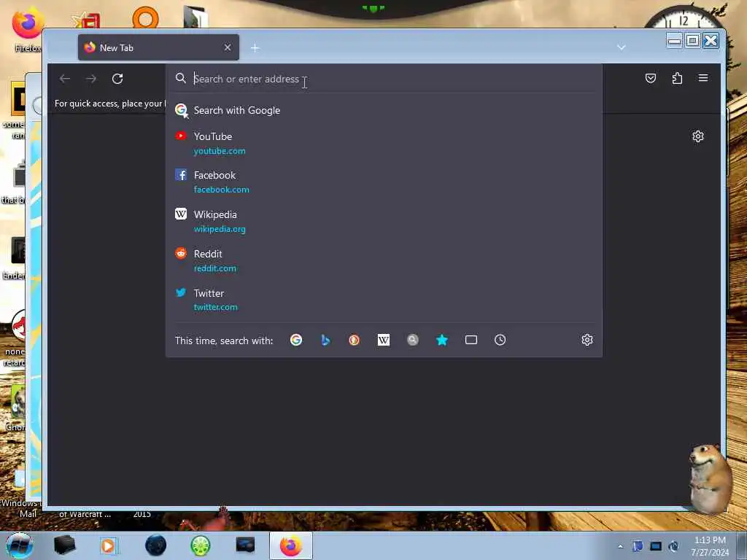Click the reddit.com link text
747x560 pixels.
(215, 268)
